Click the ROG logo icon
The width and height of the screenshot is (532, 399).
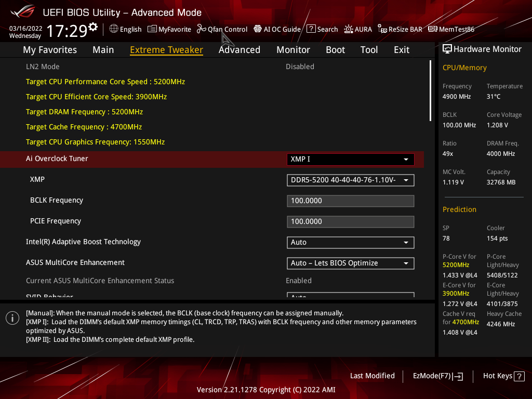pos(23,11)
